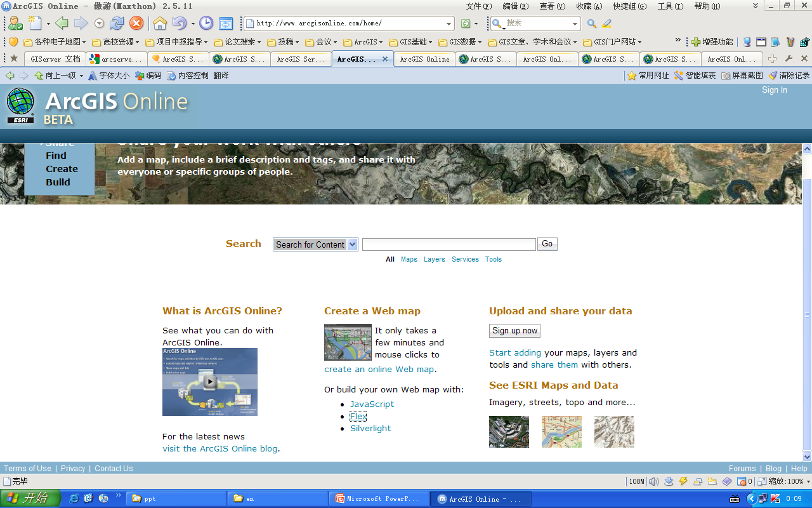Open the favorites star icon beside tabs
The image size is (812, 508).
pos(14,58)
